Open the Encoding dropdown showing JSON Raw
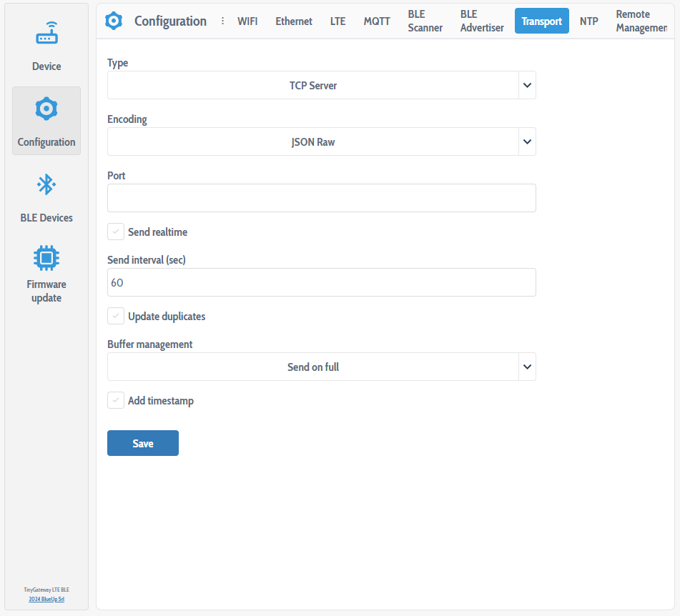 coord(321,141)
